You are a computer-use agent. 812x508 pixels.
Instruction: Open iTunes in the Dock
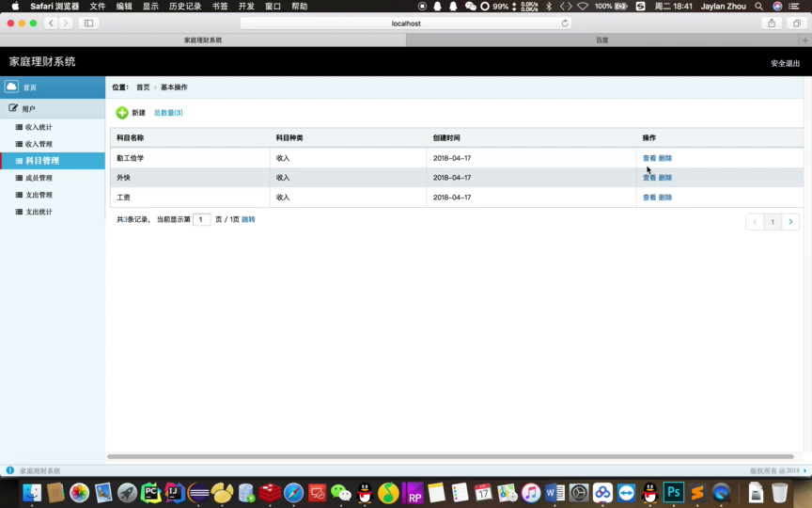(x=531, y=493)
